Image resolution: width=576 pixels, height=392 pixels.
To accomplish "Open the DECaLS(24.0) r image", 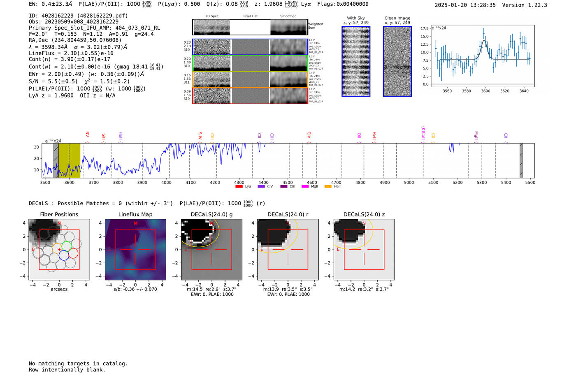I will click(288, 249).
